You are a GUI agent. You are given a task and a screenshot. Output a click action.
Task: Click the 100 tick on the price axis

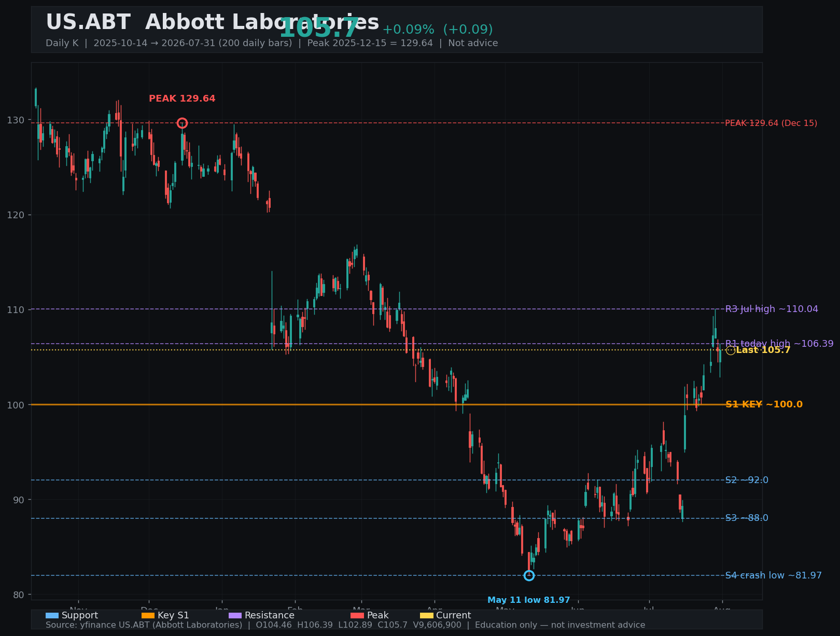(x=16, y=405)
